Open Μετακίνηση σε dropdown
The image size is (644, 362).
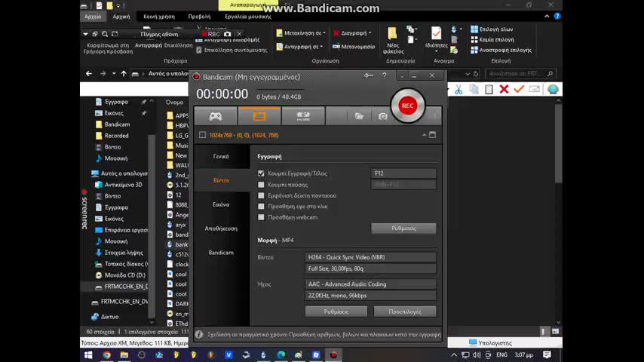tap(301, 33)
